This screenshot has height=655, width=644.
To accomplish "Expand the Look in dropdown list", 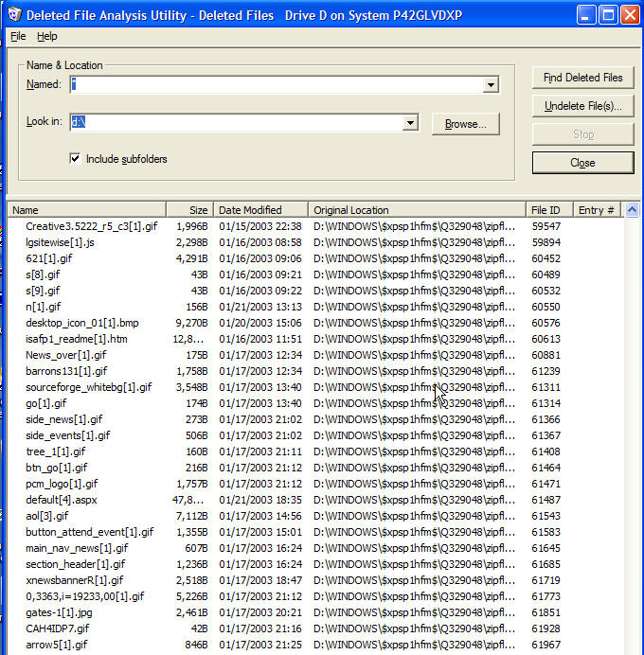I will coord(410,122).
